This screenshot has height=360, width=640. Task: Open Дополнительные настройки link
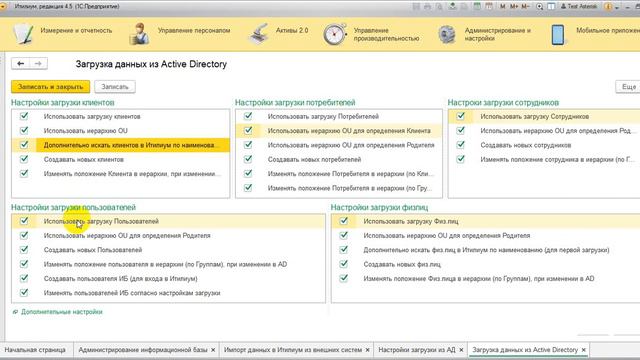(62, 312)
